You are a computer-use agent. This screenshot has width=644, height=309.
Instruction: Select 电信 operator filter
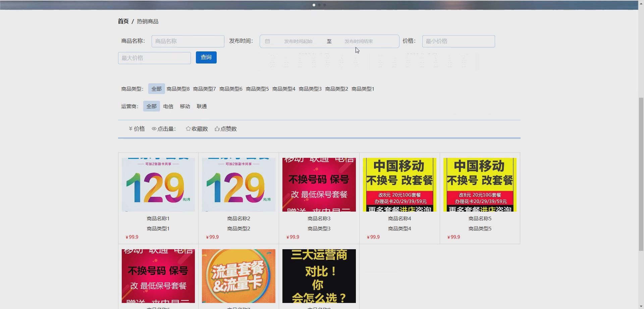(x=168, y=106)
